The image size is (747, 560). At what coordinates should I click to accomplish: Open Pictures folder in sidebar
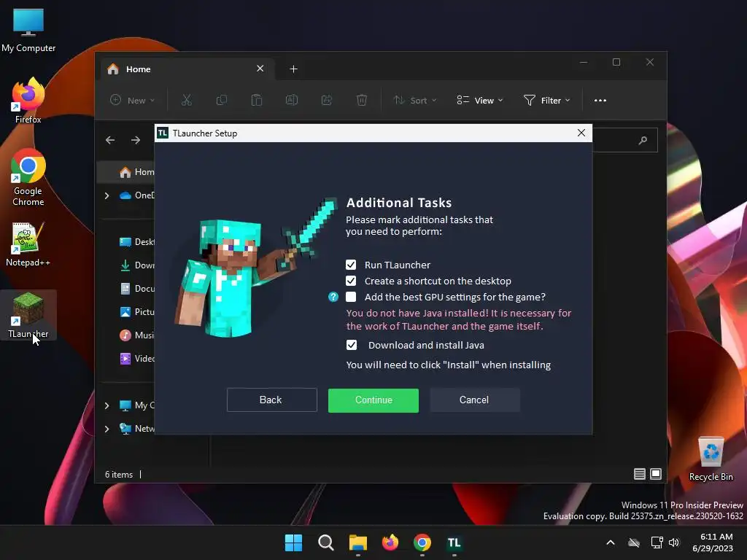(136, 312)
